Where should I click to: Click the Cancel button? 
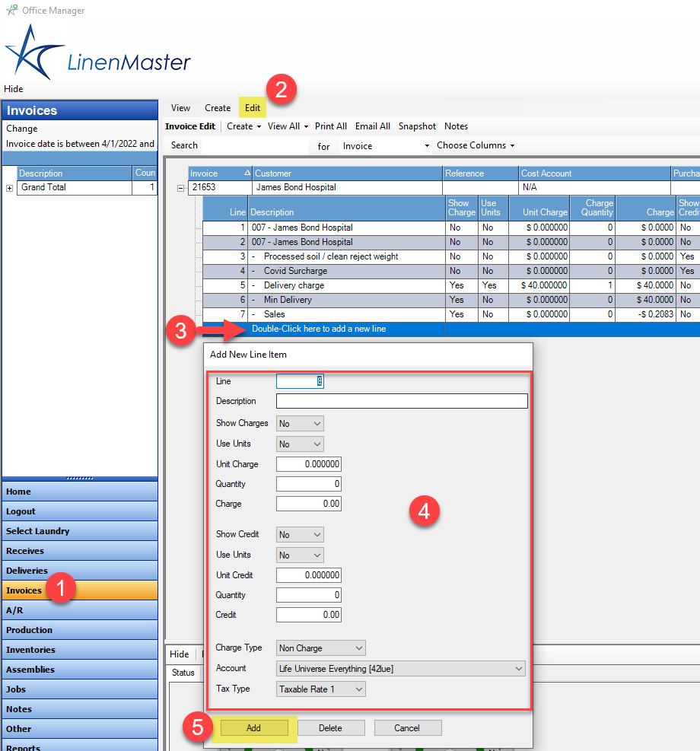click(x=407, y=727)
